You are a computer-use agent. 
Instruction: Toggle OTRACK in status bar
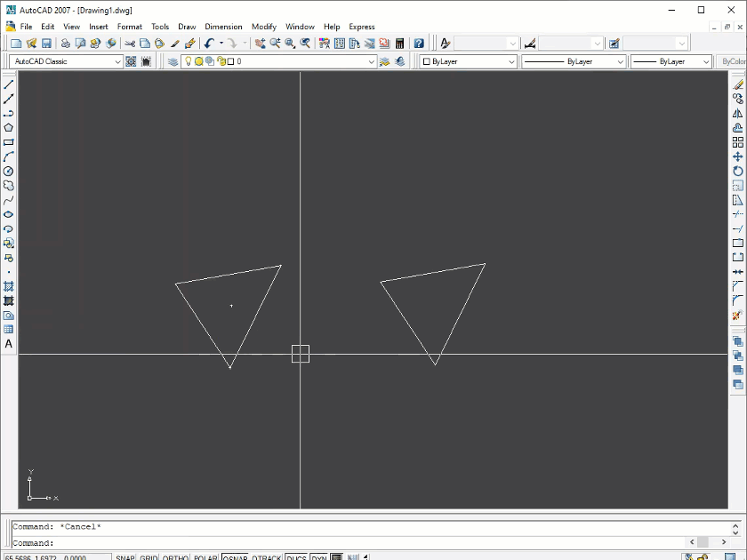click(x=266, y=557)
